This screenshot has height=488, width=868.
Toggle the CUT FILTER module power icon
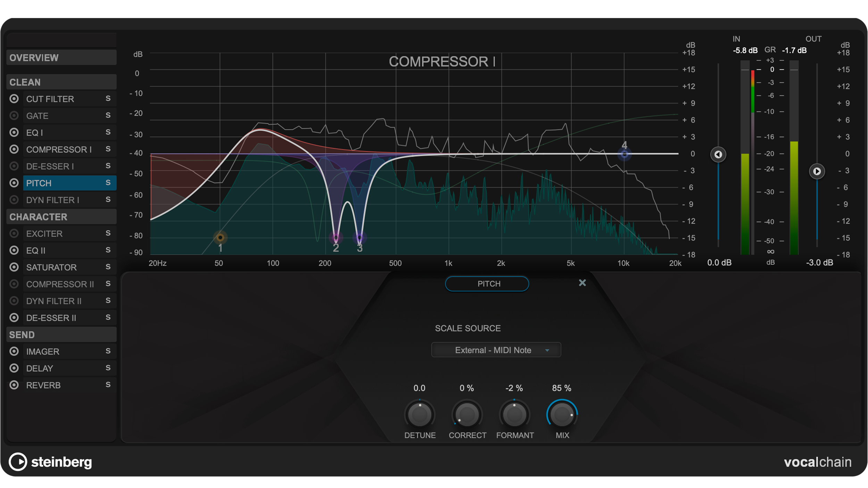tap(14, 99)
